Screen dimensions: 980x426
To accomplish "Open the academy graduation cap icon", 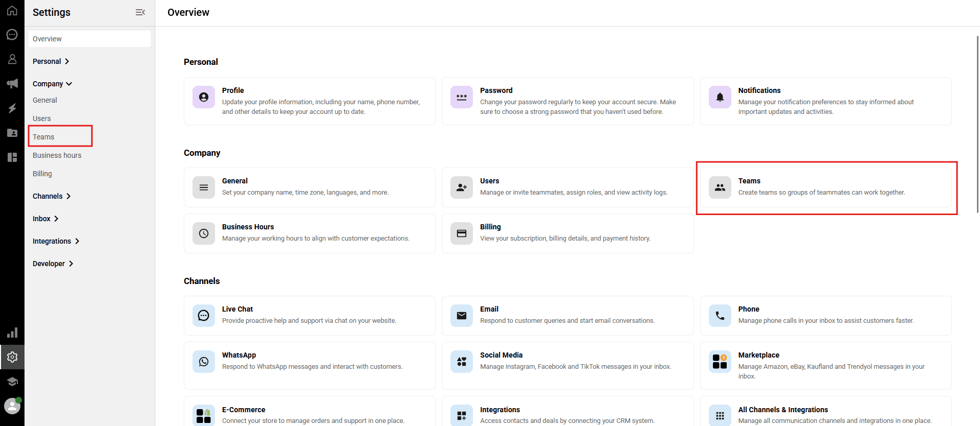I will pyautogui.click(x=12, y=382).
